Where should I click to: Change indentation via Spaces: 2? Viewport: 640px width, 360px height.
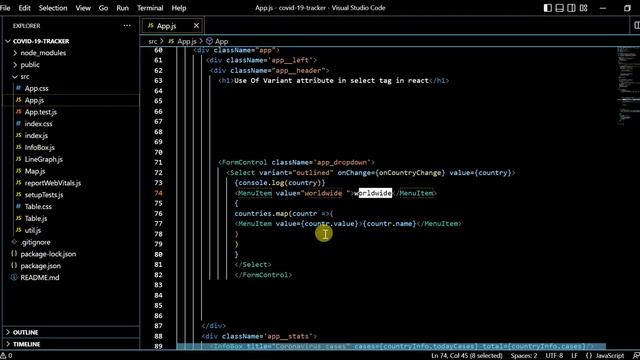pyautogui.click(x=524, y=356)
